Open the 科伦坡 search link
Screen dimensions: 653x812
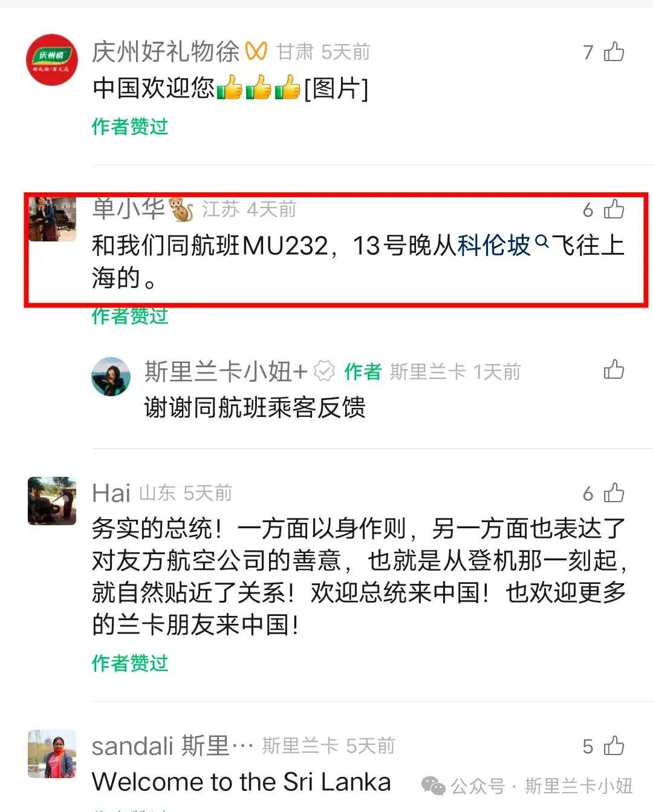[493, 246]
